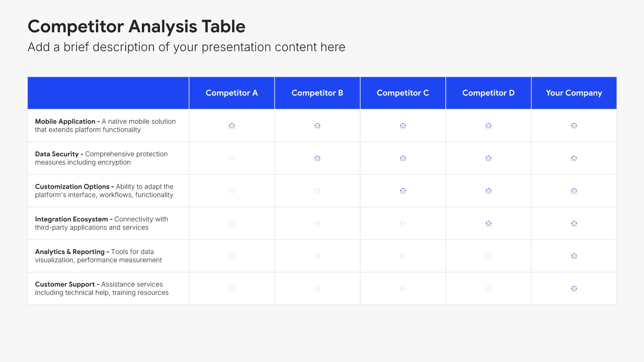644x362 pixels.
Task: Click faded Customer Support icon under Competitor A
Action: tap(232, 288)
